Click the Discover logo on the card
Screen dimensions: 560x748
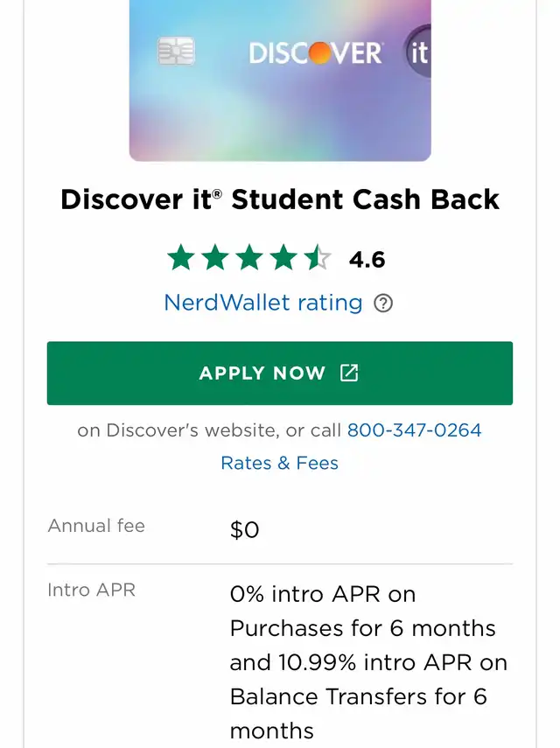click(315, 52)
